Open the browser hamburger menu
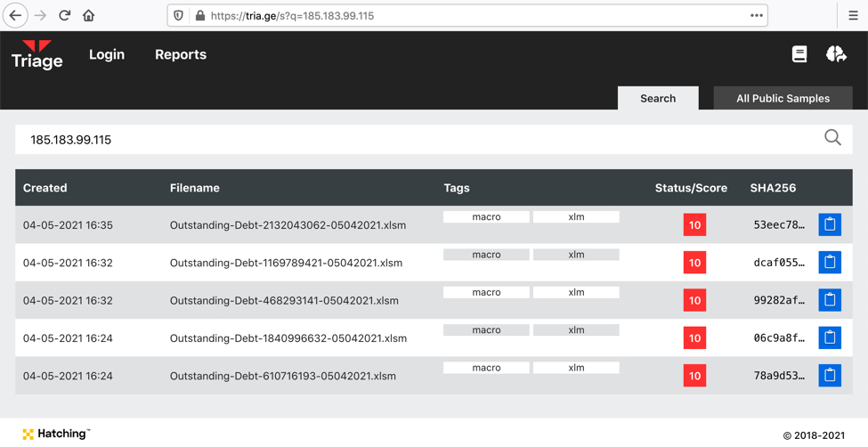Viewport: 868px width, 447px height. pos(853,15)
